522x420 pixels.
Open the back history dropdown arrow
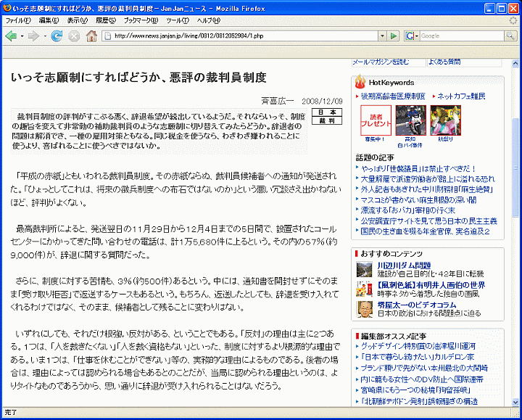22,36
